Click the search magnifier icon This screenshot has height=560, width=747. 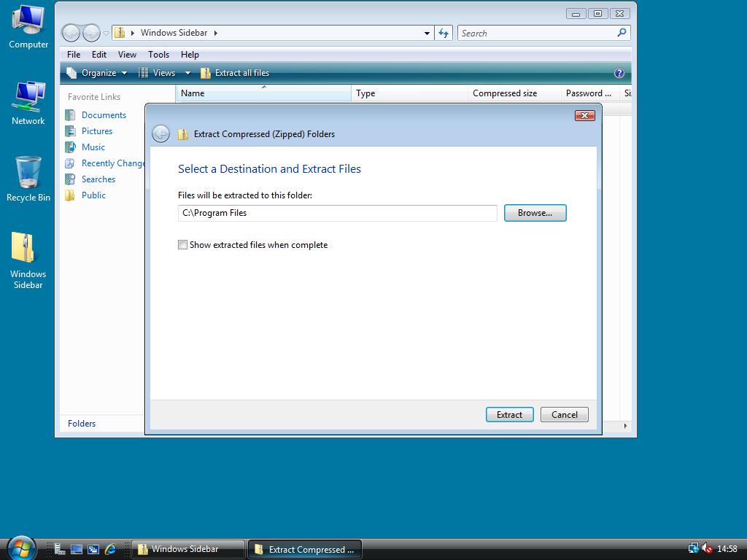point(622,33)
